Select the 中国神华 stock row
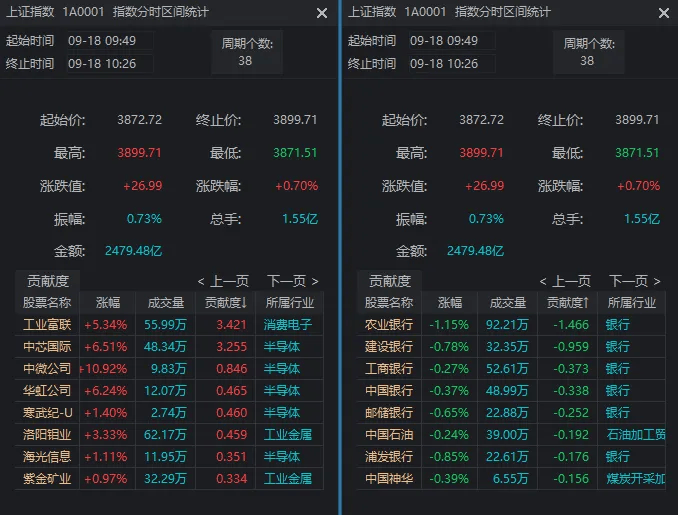Image resolution: width=678 pixels, height=515 pixels. 389,478
